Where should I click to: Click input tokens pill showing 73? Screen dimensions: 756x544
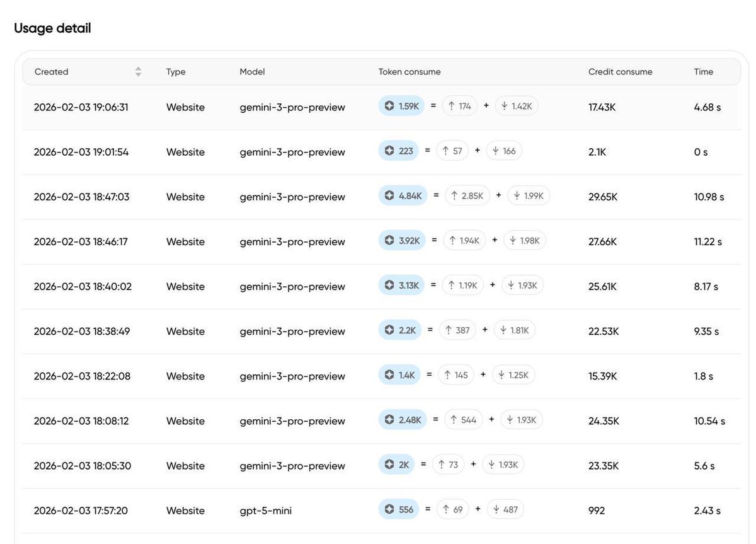pos(448,465)
